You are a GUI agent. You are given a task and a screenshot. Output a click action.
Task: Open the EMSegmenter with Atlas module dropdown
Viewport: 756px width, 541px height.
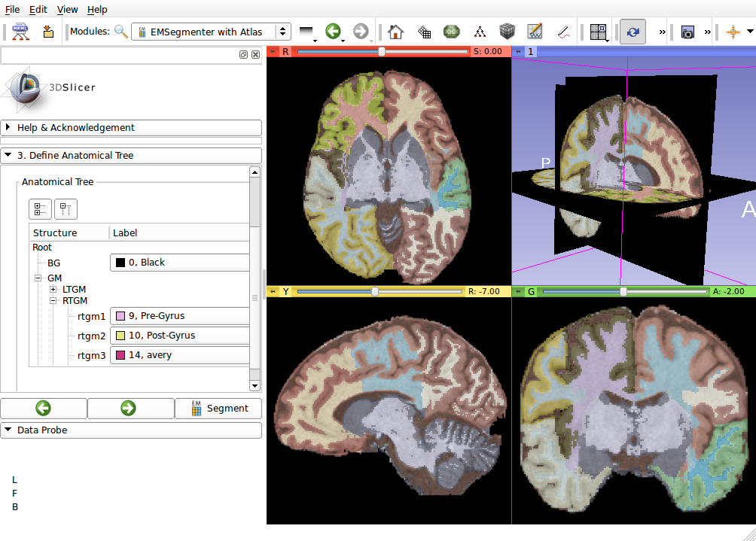pos(210,32)
